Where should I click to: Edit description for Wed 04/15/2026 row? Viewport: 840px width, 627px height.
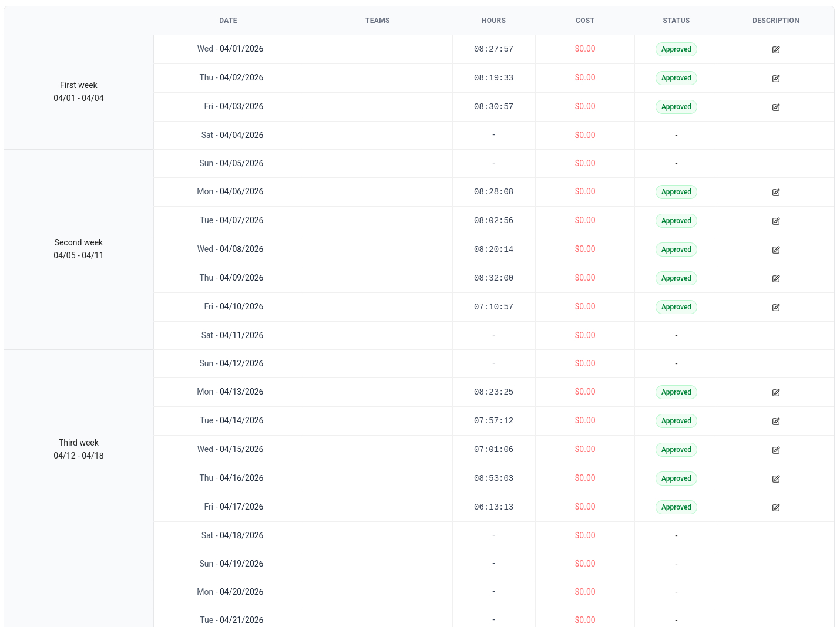[x=775, y=450]
